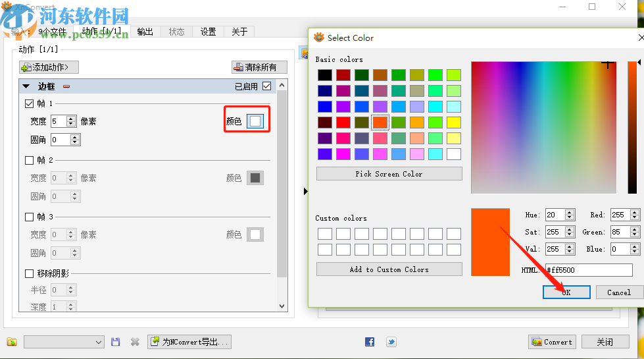The image size is (644, 359).
Task: Click the 帧 1 圆角 stepper arrows
Action: (x=75, y=140)
